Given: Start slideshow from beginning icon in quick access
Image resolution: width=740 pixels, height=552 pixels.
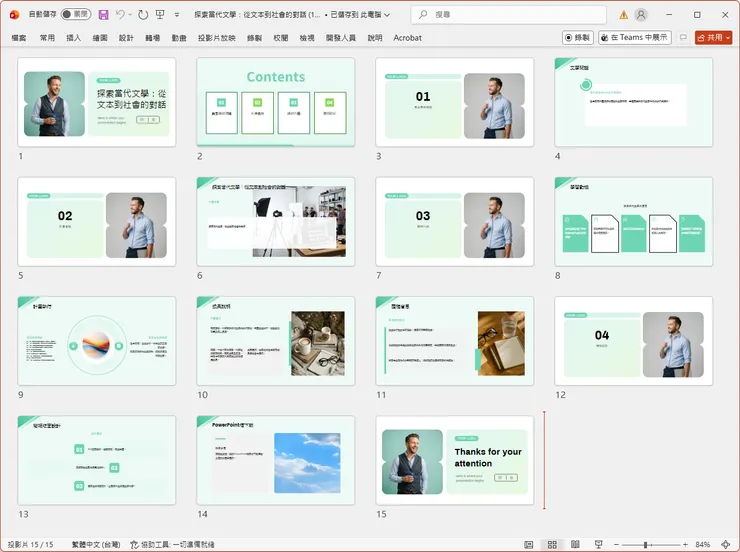Looking at the screenshot, I should 160,15.
